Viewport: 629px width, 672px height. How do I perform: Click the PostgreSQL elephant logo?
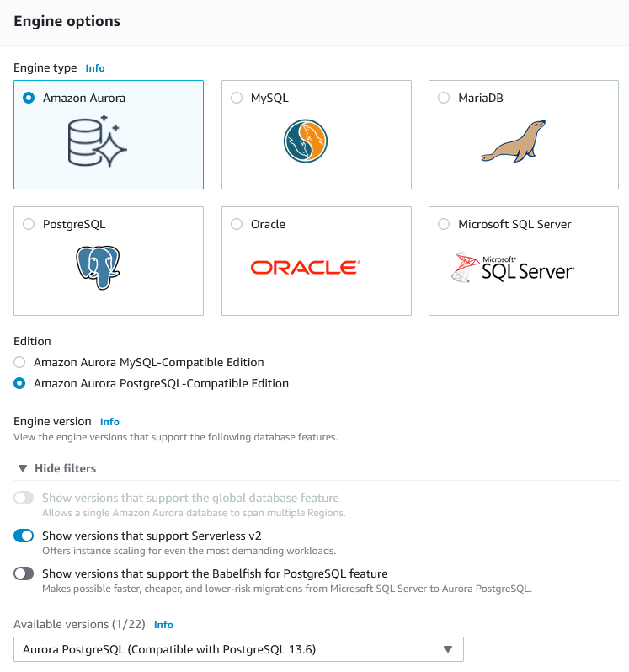pos(98,268)
